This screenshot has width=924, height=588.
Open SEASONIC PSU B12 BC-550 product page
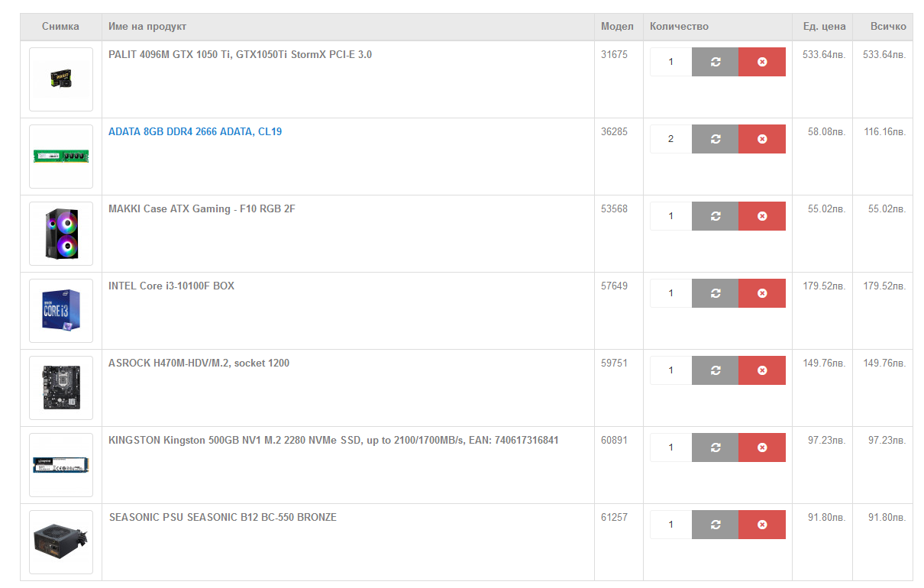[x=222, y=517]
